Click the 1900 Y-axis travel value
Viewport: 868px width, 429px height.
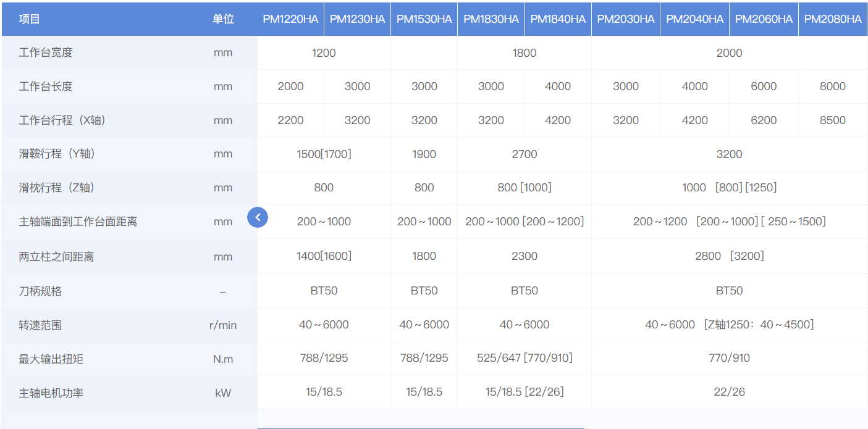tap(424, 154)
